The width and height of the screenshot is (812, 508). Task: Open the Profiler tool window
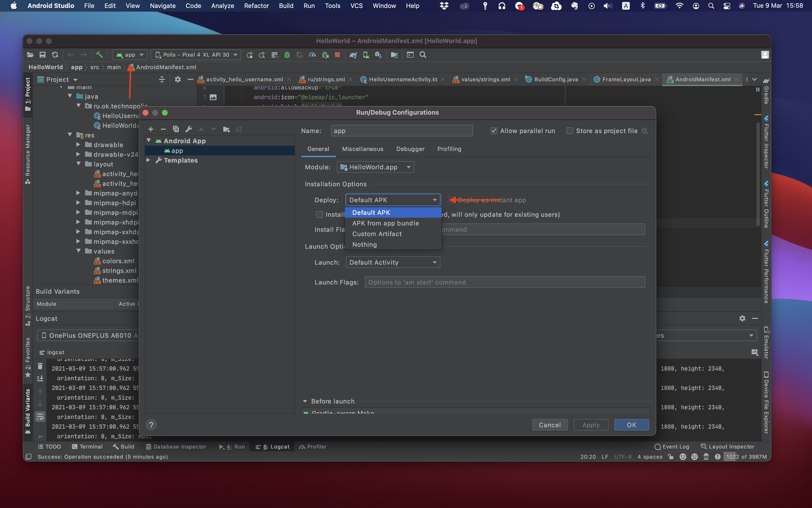[313, 447]
